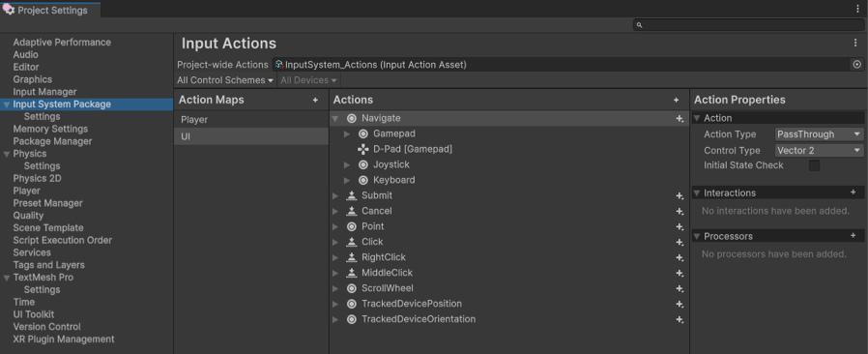Expand the Keyboard composite binding
The image size is (868, 354).
click(x=347, y=181)
